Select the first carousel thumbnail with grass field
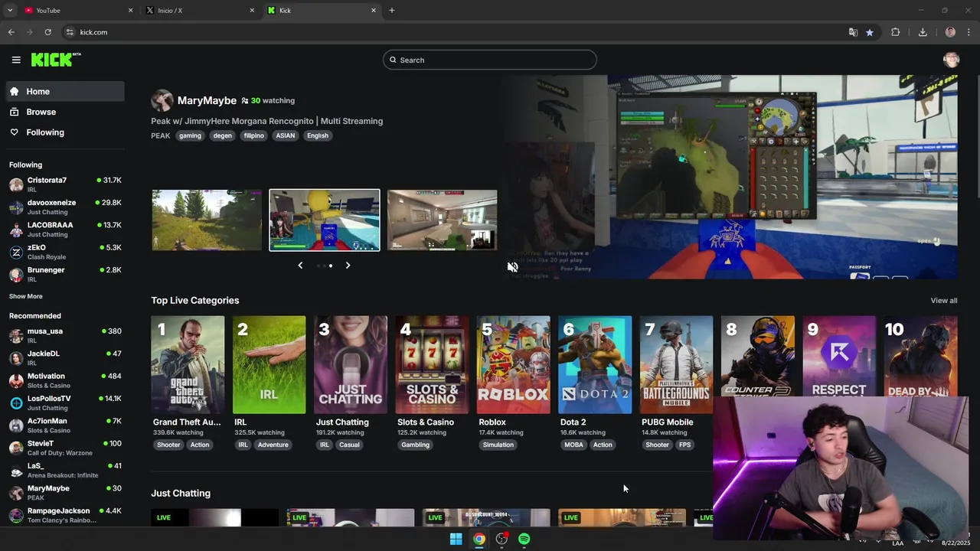The image size is (980, 551). (x=207, y=220)
